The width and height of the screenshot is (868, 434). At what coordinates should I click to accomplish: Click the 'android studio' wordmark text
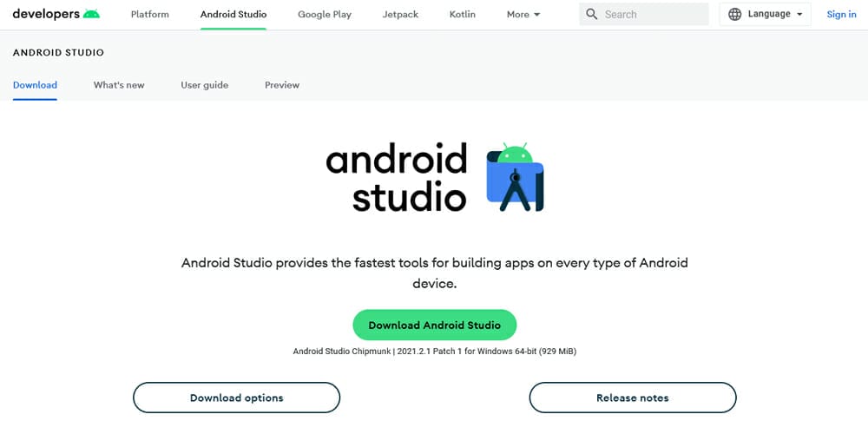397,178
